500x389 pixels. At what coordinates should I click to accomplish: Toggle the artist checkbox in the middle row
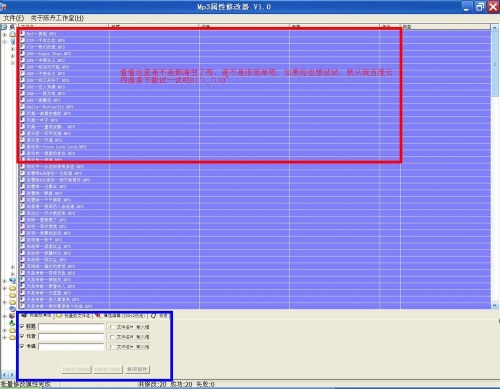click(22, 336)
